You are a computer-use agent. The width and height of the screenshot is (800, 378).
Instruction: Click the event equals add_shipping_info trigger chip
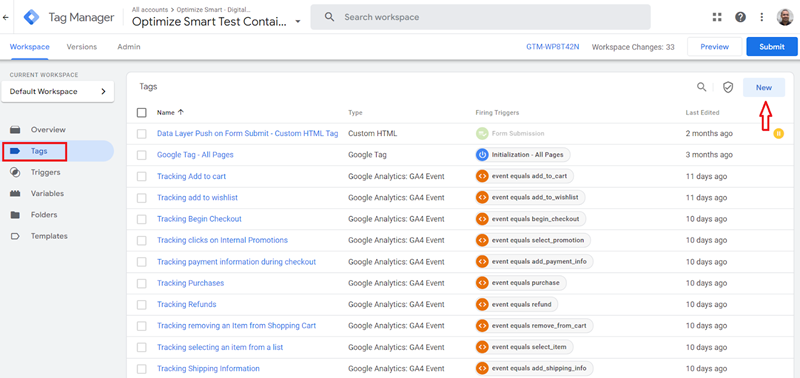pyautogui.click(x=534, y=368)
